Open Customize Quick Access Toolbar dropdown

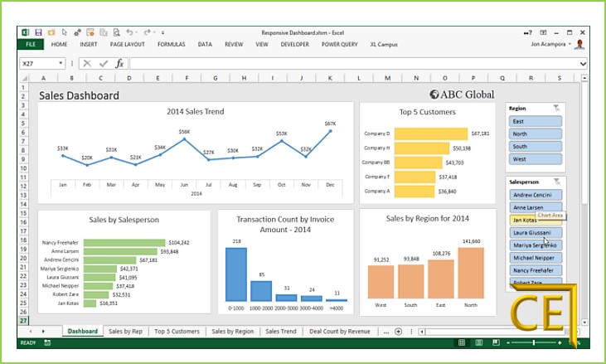click(x=162, y=32)
